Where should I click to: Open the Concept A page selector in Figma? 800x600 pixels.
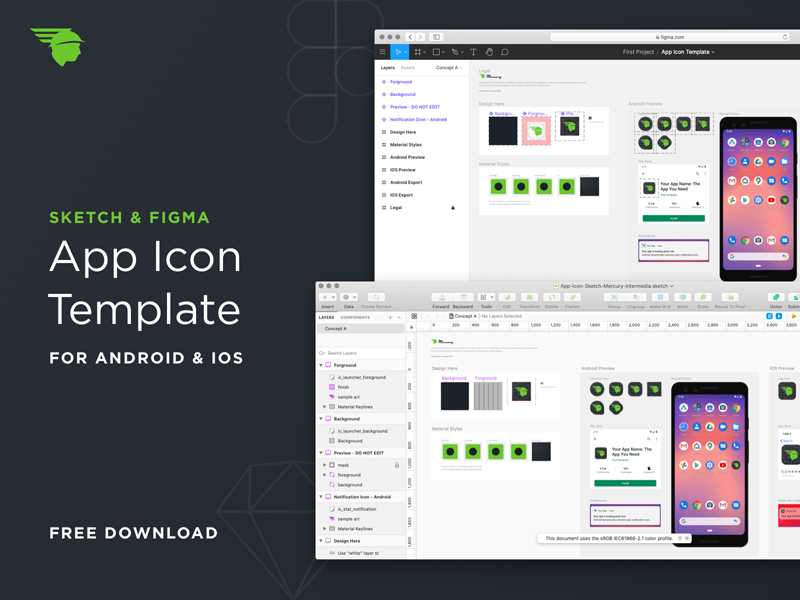click(x=448, y=68)
